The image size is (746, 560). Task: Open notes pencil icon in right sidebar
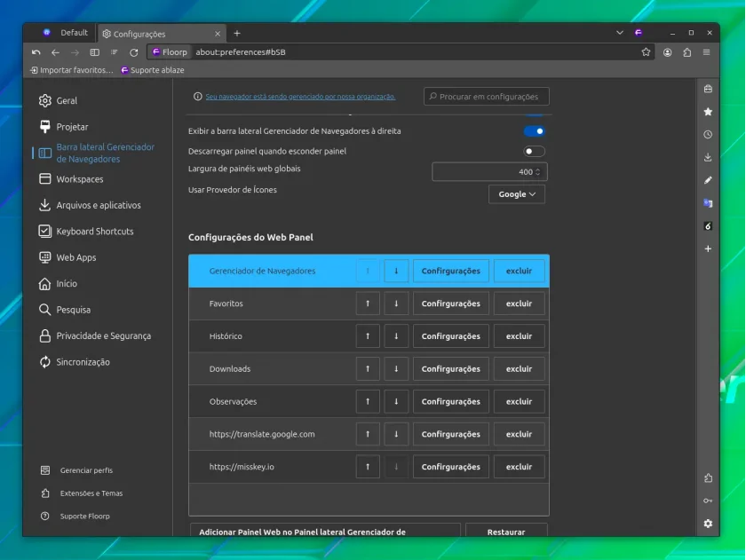pyautogui.click(x=708, y=180)
